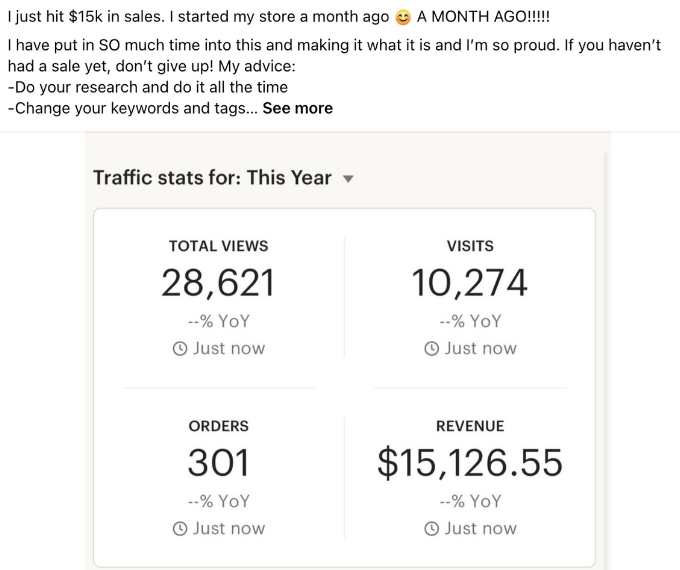
Task: Click the YoY percentage under Orders
Action: tap(218, 500)
